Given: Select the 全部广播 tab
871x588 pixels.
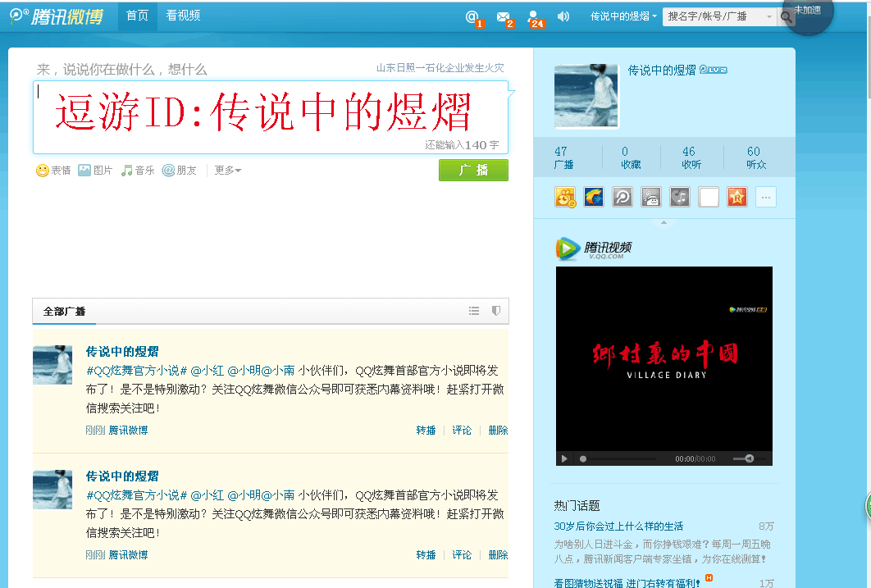Looking at the screenshot, I should click(65, 312).
